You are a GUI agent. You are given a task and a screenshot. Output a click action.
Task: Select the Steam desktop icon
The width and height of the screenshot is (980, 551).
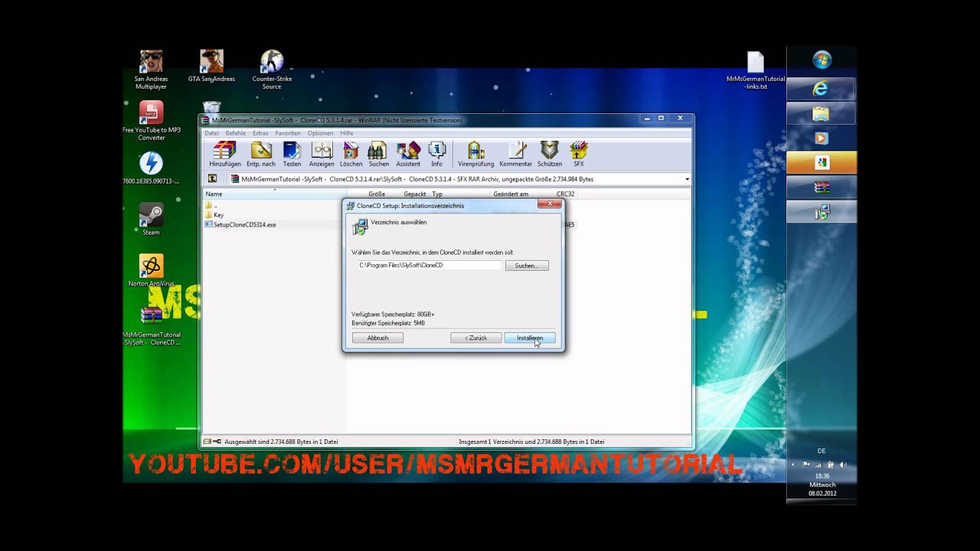pos(151,220)
